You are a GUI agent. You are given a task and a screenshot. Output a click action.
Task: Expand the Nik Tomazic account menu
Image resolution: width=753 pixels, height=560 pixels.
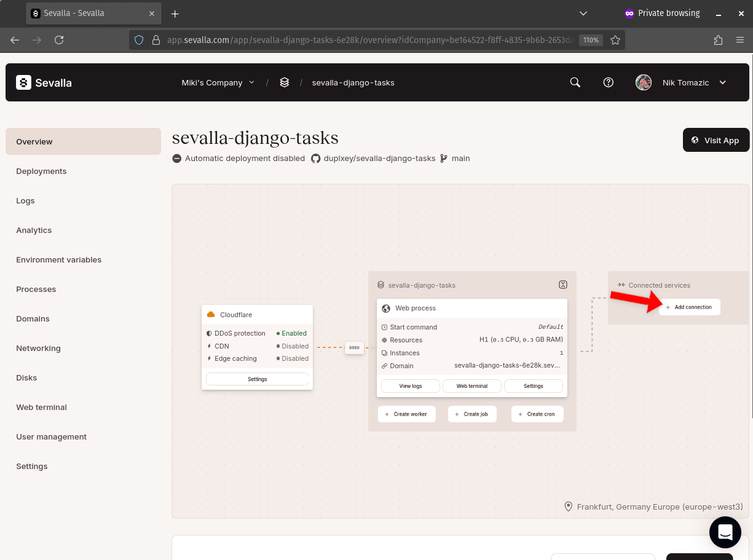pyautogui.click(x=694, y=82)
